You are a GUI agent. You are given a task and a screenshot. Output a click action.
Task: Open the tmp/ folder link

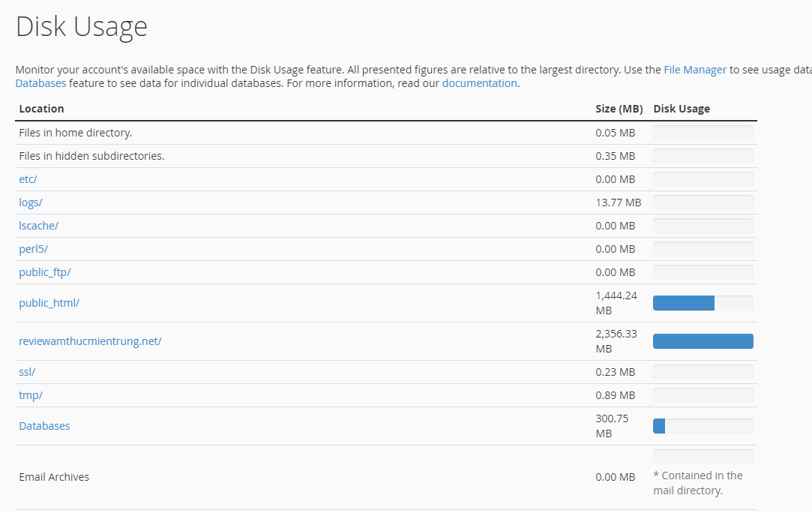[x=31, y=395]
